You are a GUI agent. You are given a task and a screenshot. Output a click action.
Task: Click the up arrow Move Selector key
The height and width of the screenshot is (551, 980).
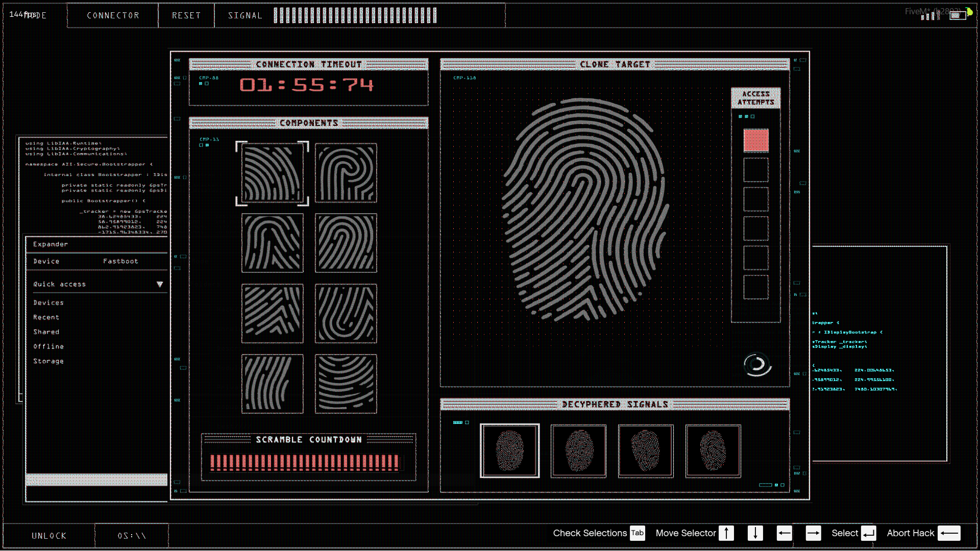point(726,533)
